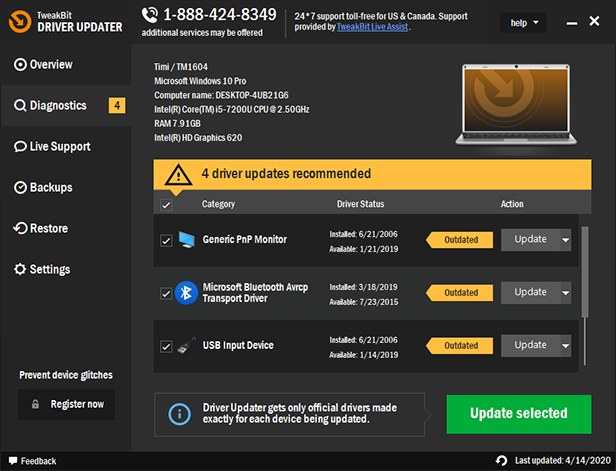Open the help dropdown menu
Viewport: 616px width, 471px height.
523,23
